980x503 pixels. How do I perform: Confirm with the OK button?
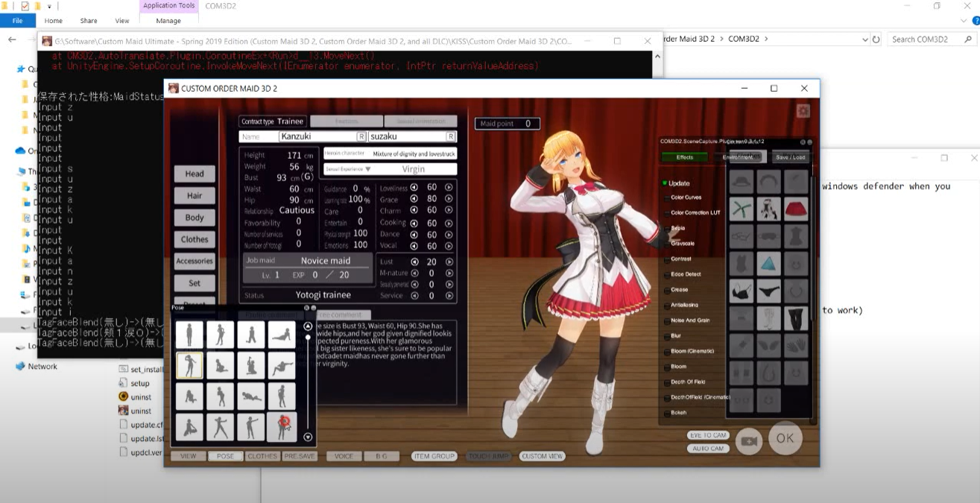pyautogui.click(x=785, y=438)
